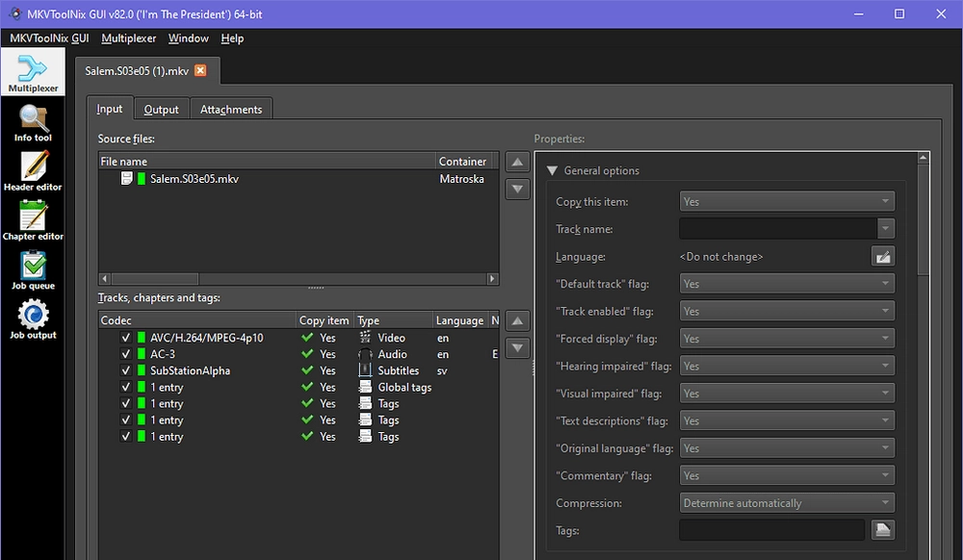The width and height of the screenshot is (963, 560).
Task: Click the Properties panel vertical scrollbar thumb
Action: pos(924,219)
